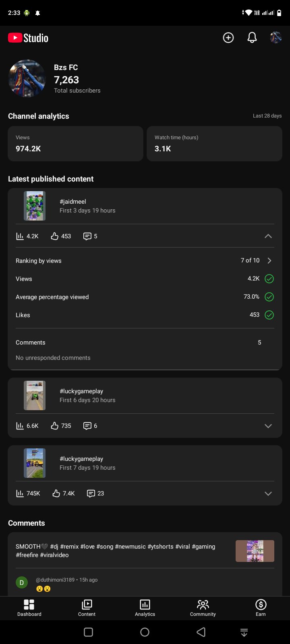Tap green checkmark beside 73.0% viewed
Viewport: 290px width, 644px height.
(269, 297)
